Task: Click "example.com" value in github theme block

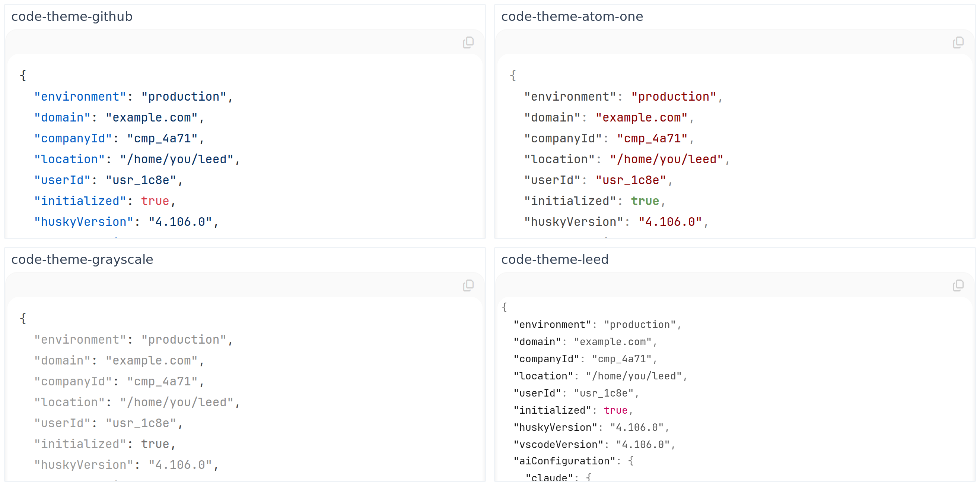Action: (x=152, y=118)
